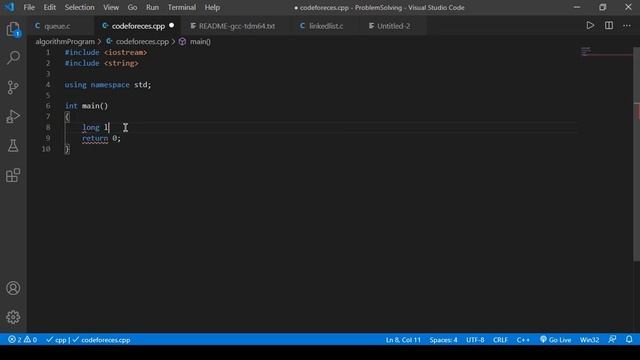The height and width of the screenshot is (360, 640).
Task: Click the editor vertical scrollbar
Action: [x=636, y=154]
